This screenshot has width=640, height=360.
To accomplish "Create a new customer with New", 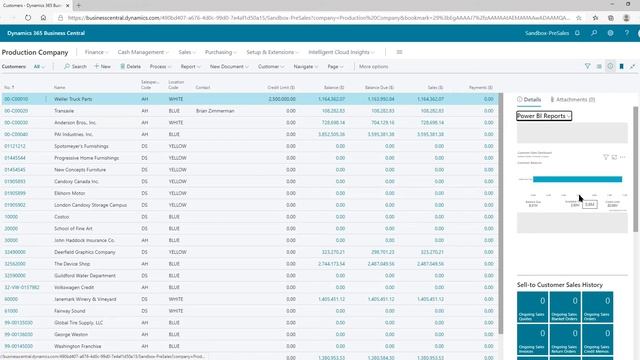I will pyautogui.click(x=102, y=67).
